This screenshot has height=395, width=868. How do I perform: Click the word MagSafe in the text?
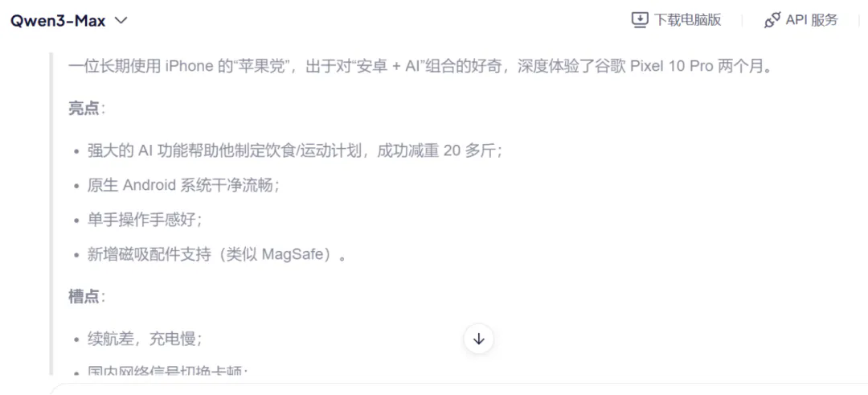tap(293, 255)
